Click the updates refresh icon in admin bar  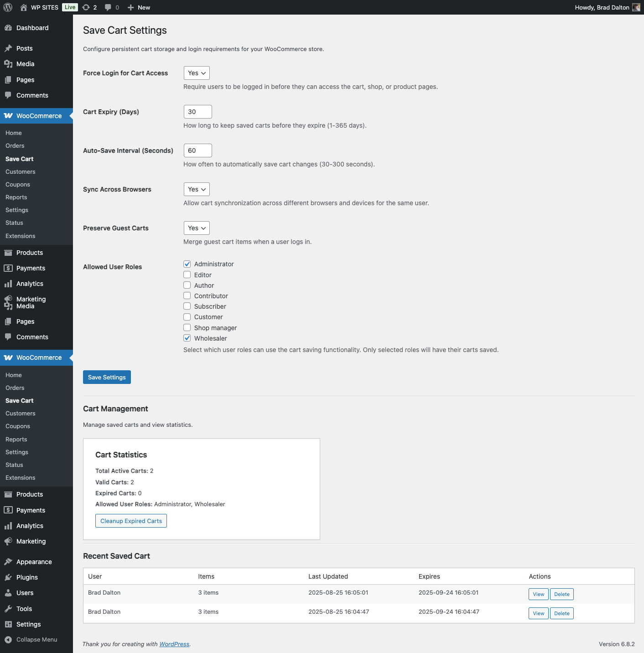(86, 7)
